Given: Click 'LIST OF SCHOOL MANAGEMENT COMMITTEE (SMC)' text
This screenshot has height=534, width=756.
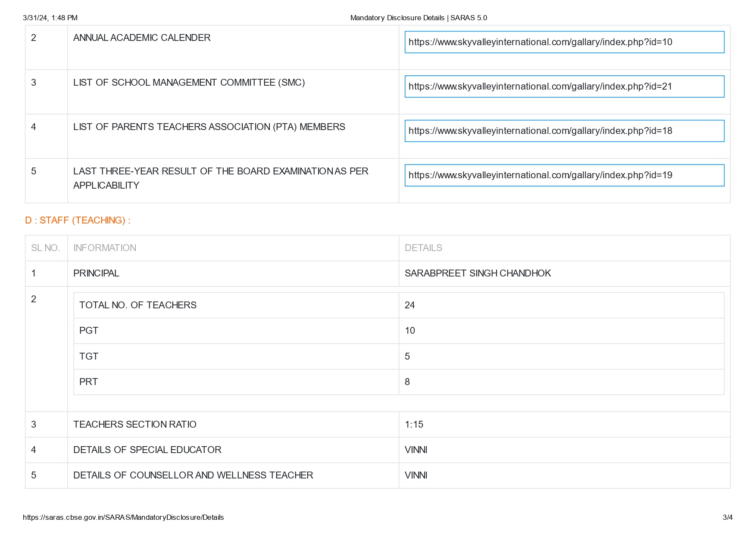Looking at the screenshot, I should pyautogui.click(x=189, y=83).
